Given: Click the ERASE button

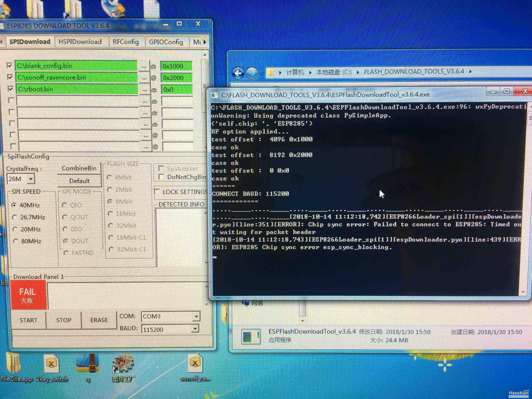Looking at the screenshot, I should pyautogui.click(x=99, y=320).
